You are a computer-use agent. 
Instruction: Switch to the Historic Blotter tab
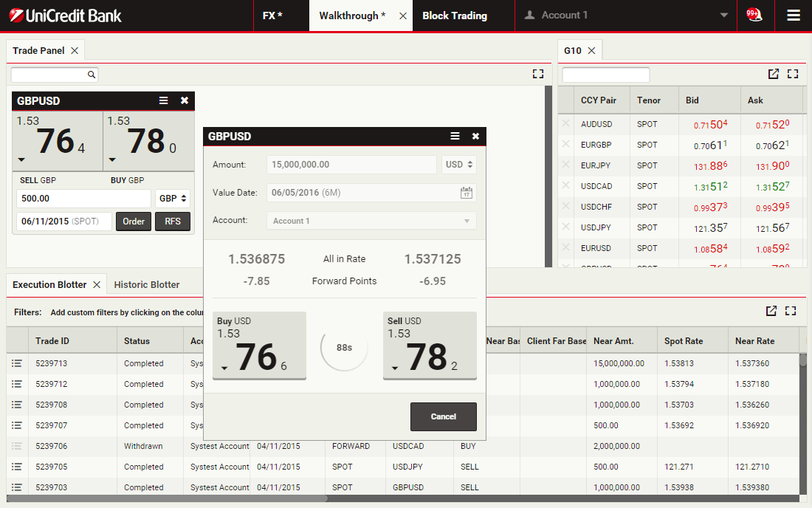147,284
